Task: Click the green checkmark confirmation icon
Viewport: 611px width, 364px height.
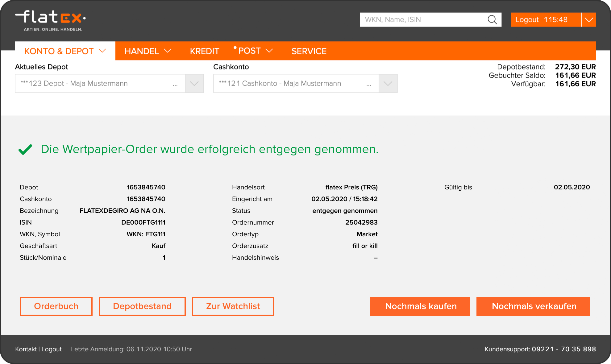Action: point(26,149)
